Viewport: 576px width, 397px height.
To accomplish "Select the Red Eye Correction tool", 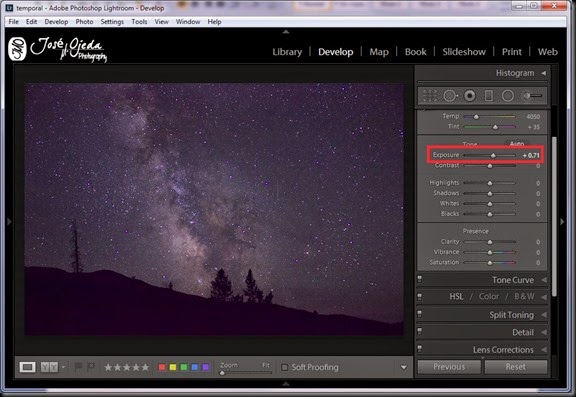I will pyautogui.click(x=469, y=96).
